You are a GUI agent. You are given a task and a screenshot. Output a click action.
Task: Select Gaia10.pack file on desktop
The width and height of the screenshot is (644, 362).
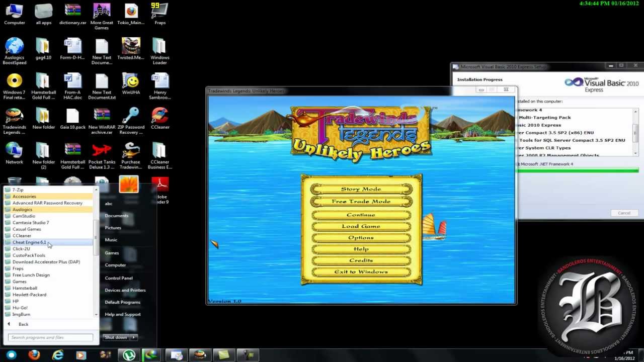(x=72, y=118)
